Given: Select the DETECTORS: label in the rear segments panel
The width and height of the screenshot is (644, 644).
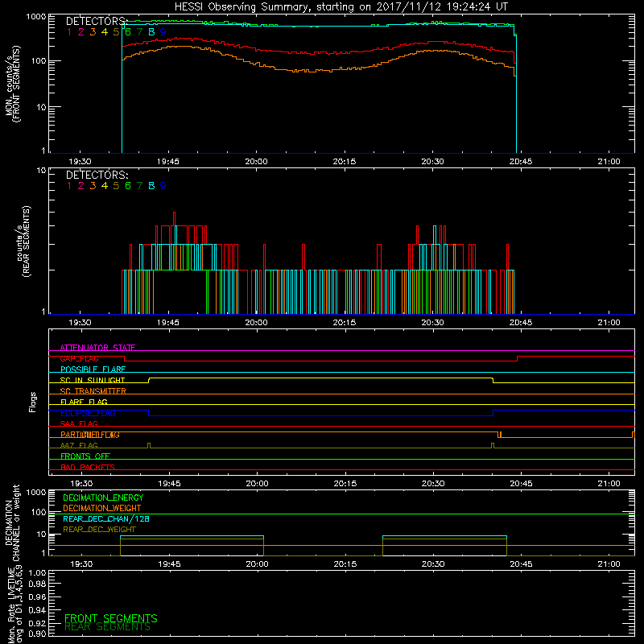Looking at the screenshot, I should [x=97, y=175].
